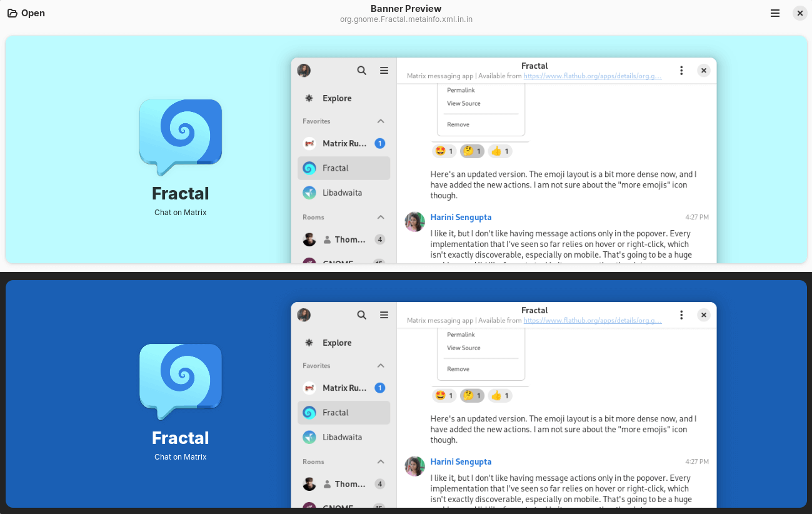Open the flathub.org link in the light banner

click(x=593, y=76)
